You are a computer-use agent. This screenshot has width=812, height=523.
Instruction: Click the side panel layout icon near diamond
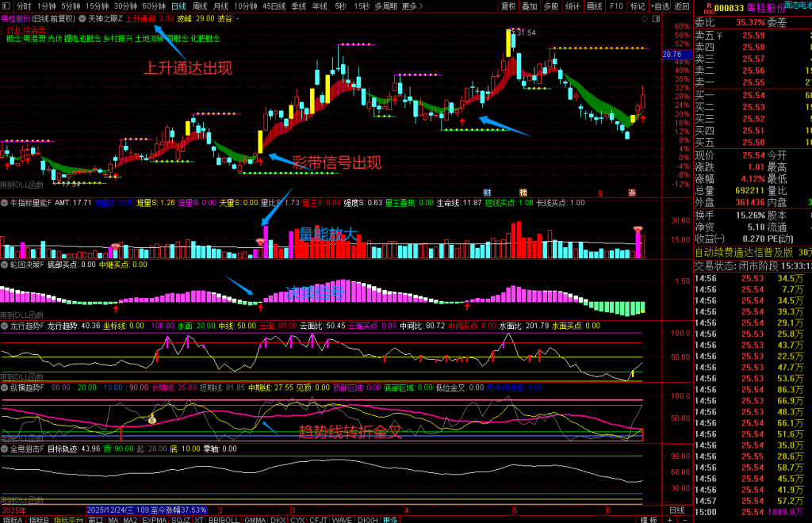coord(656,19)
